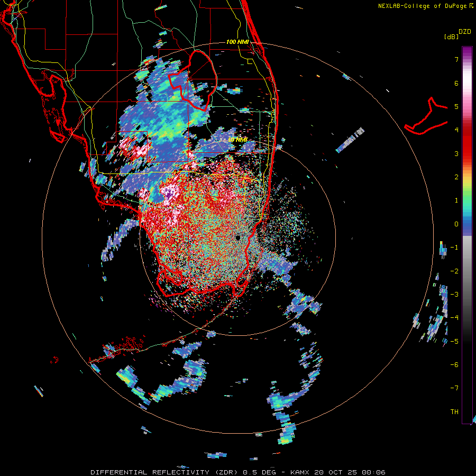Click the 100 NMI range ring label
This screenshot has width=476, height=476.
tap(237, 42)
